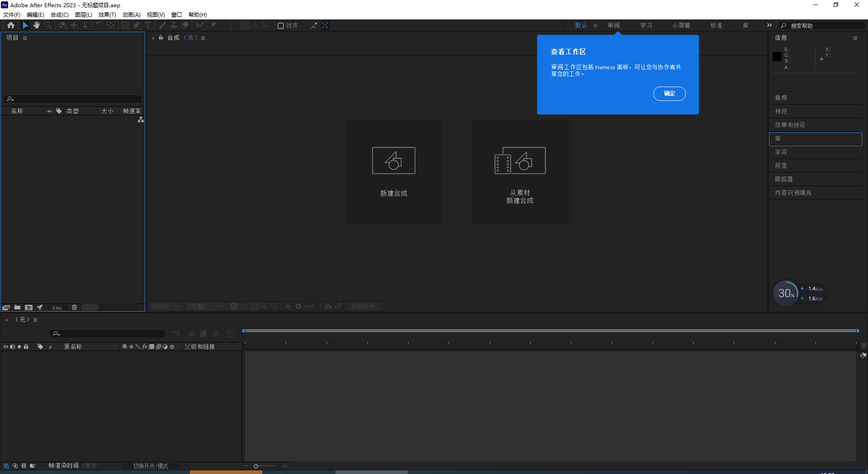
Task: Go to the Home screen icon
Action: [11, 25]
